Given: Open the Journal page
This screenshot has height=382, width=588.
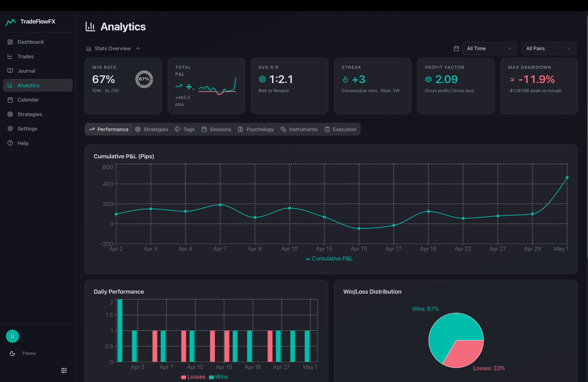Looking at the screenshot, I should click(38, 71).
